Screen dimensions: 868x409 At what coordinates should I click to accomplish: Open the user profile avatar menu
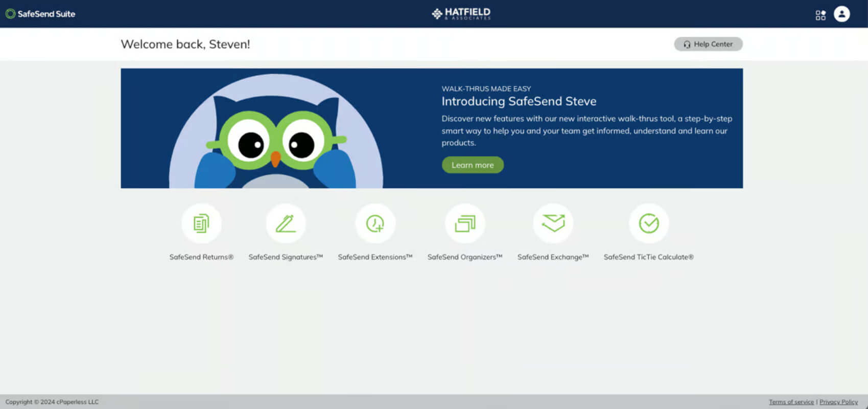842,14
